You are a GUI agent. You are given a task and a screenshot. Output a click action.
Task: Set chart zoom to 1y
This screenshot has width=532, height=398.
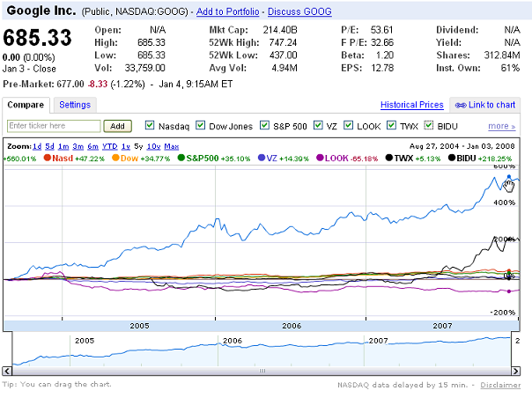click(126, 146)
